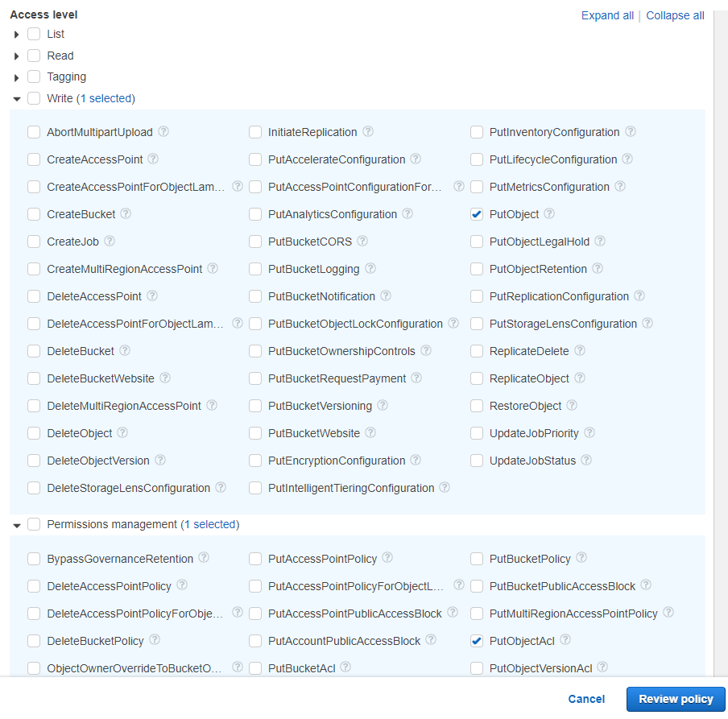
Task: Select the PutBucketAcl checkbox
Action: pos(255,668)
